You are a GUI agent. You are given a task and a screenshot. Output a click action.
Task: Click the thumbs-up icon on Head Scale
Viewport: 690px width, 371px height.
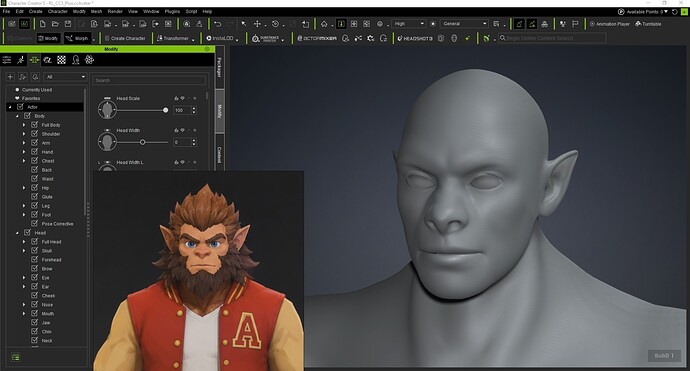pyautogui.click(x=176, y=98)
